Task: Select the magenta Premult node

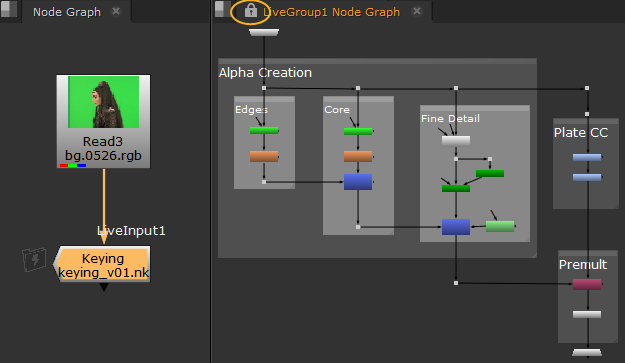Action: coord(587,284)
